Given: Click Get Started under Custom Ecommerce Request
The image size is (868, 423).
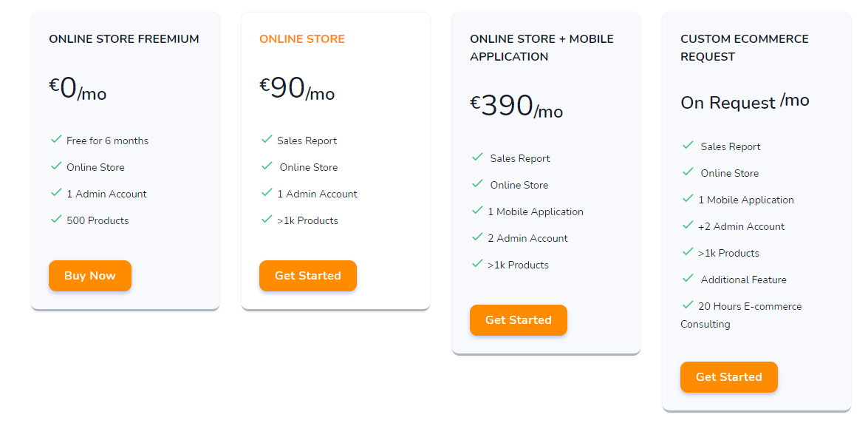Looking at the screenshot, I should point(728,377).
